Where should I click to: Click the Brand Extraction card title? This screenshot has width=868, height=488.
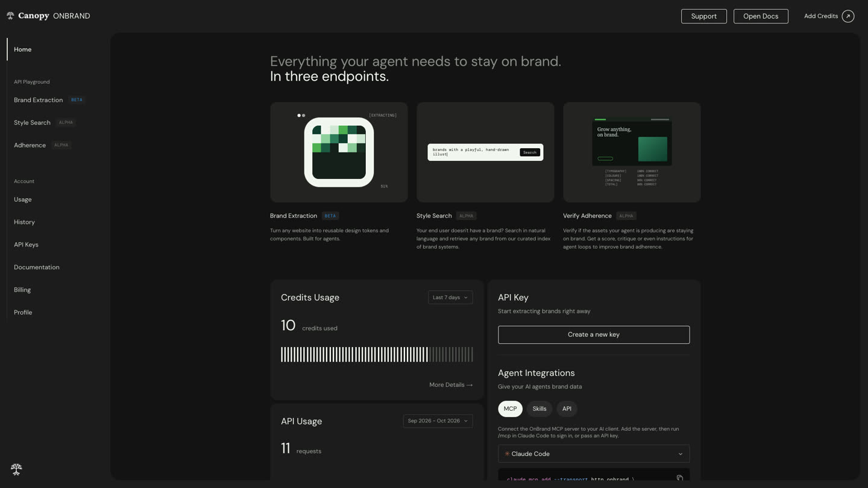tap(294, 216)
